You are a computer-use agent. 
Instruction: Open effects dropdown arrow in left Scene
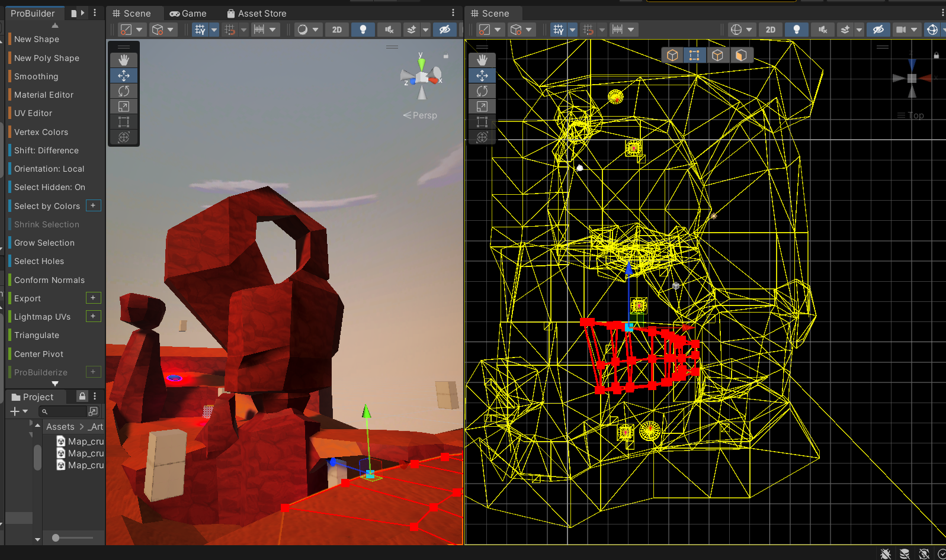425,30
